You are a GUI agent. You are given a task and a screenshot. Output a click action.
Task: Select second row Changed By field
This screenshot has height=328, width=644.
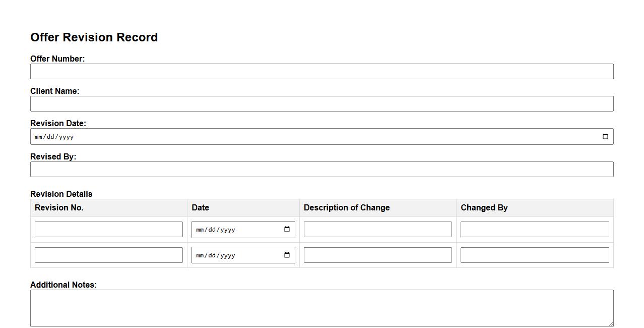534,255
